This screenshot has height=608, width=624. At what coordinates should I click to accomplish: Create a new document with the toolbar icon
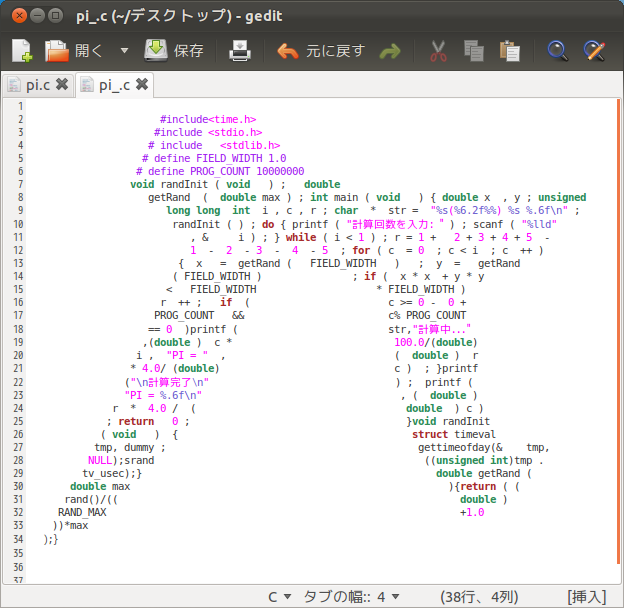click(x=22, y=51)
